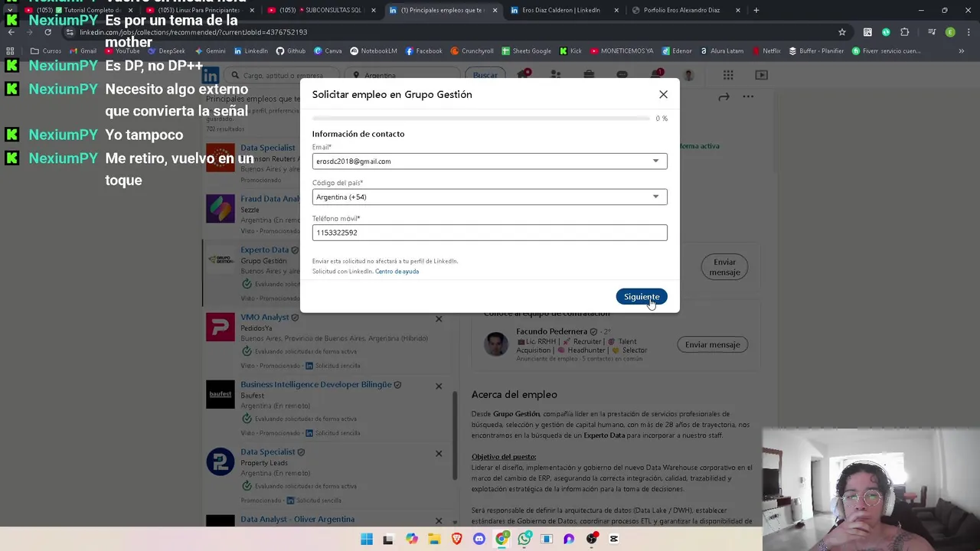Click the Cargo, aptitud o empresa search field
This screenshot has height=551, width=980.
[x=282, y=75]
